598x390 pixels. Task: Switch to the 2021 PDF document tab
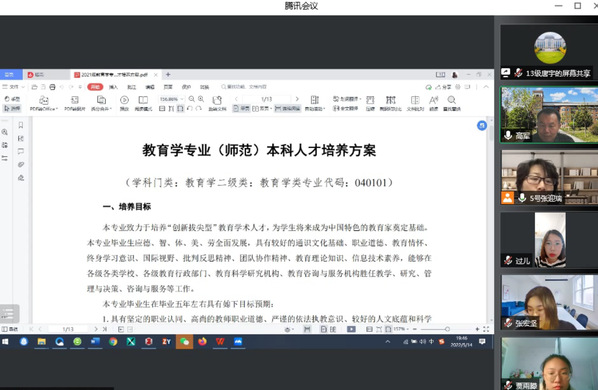[115, 75]
